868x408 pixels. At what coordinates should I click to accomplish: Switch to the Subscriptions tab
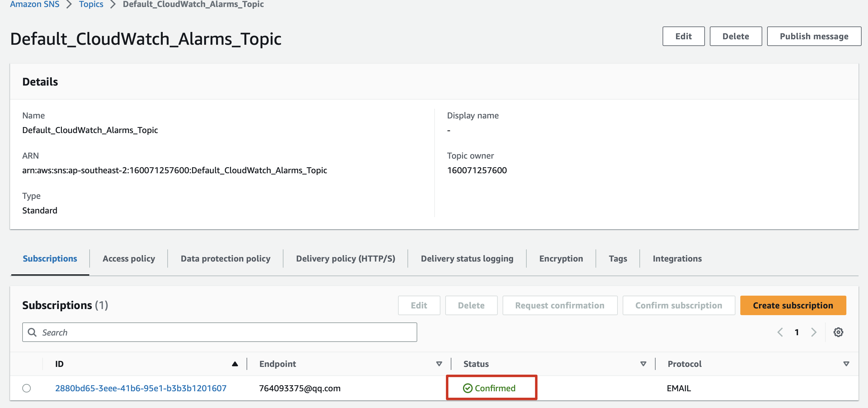click(50, 259)
